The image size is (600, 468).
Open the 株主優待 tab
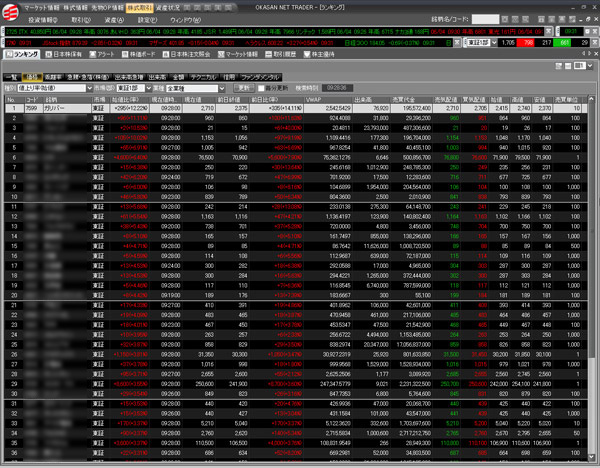(319, 54)
